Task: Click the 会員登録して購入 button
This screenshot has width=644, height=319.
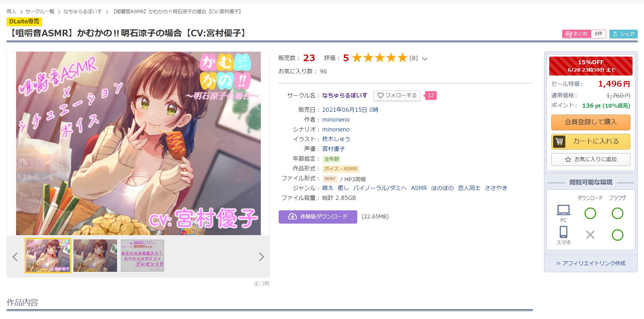Action: pos(591,122)
